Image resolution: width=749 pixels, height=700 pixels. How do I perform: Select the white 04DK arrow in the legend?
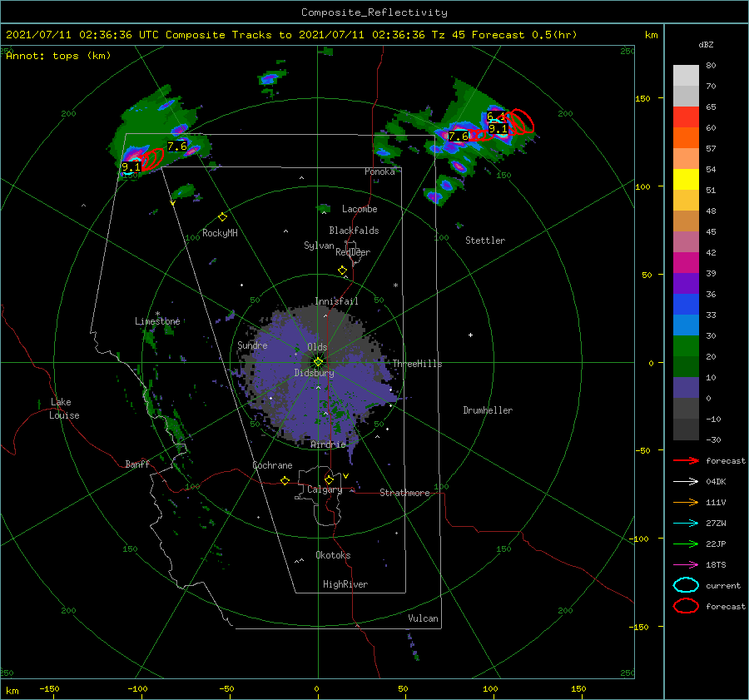point(686,481)
